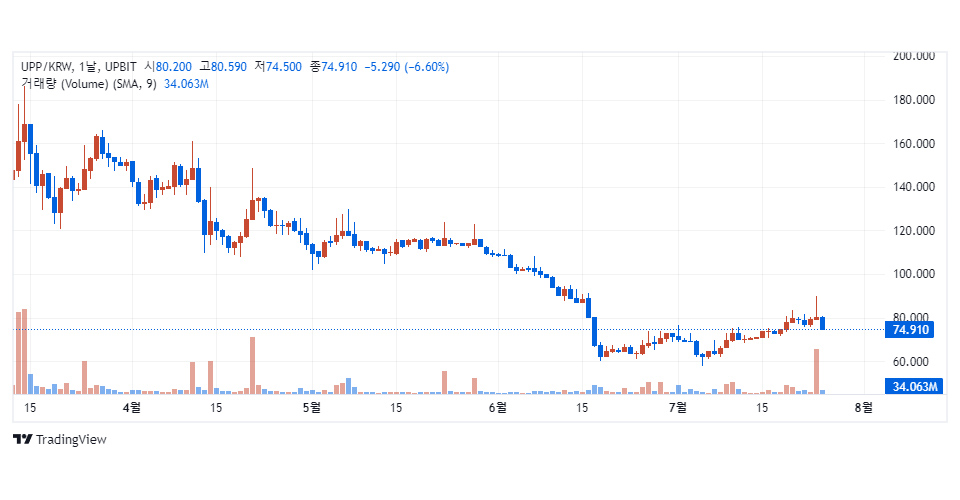Click the high price 고80.590 value
The width and height of the screenshot is (960, 500).
point(222,67)
